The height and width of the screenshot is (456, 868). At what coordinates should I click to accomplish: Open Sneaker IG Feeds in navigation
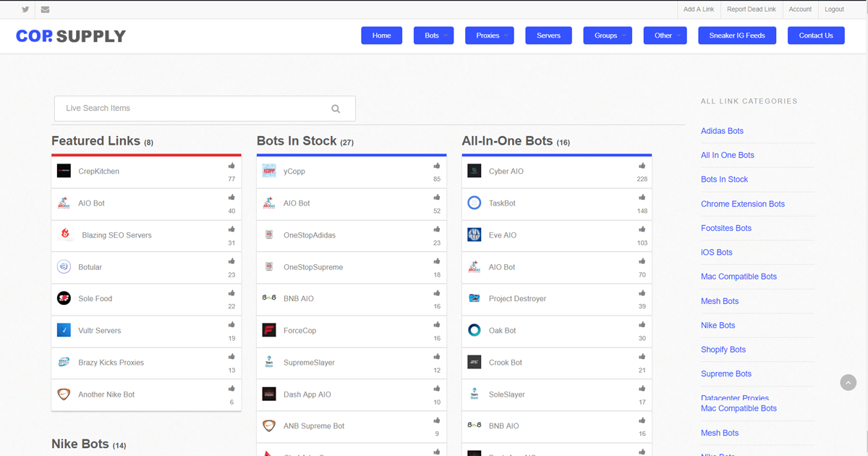[737, 35]
